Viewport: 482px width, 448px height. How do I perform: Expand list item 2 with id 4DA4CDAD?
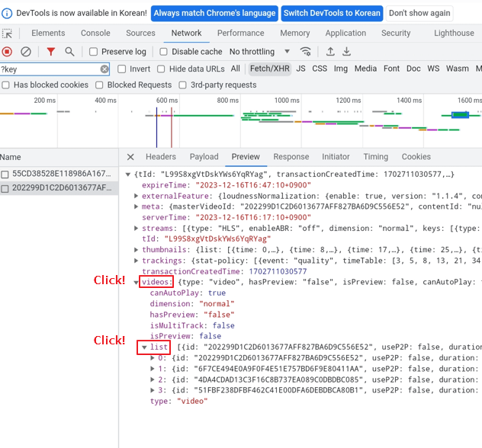pyautogui.click(x=153, y=380)
